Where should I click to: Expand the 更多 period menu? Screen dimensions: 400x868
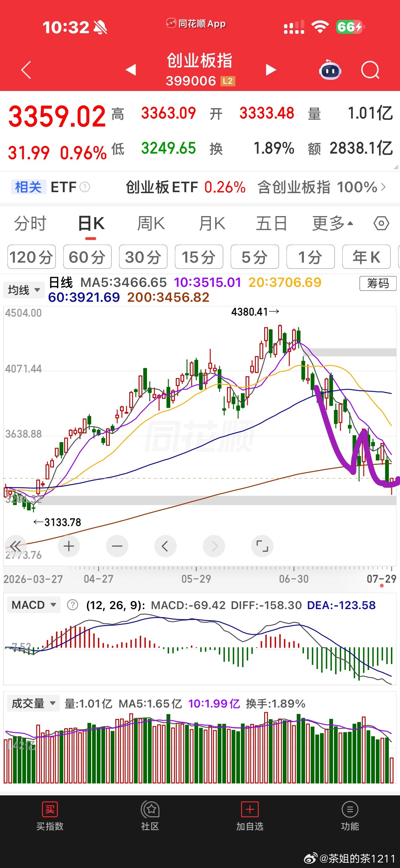click(x=333, y=224)
